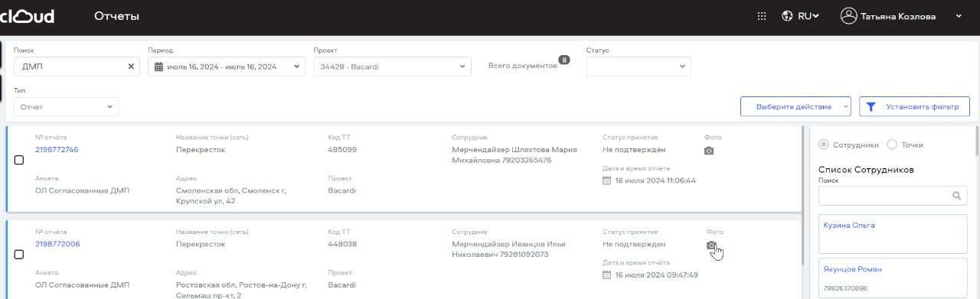
Task: Click magnifier icon in employee search
Action: 956,196
